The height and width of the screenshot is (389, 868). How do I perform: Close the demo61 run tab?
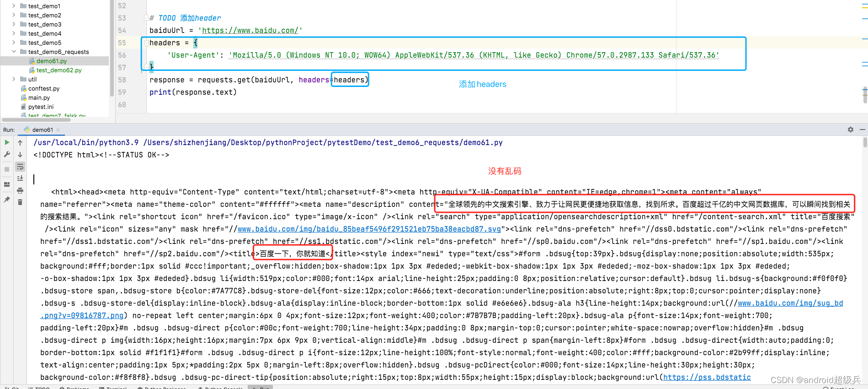coord(58,130)
